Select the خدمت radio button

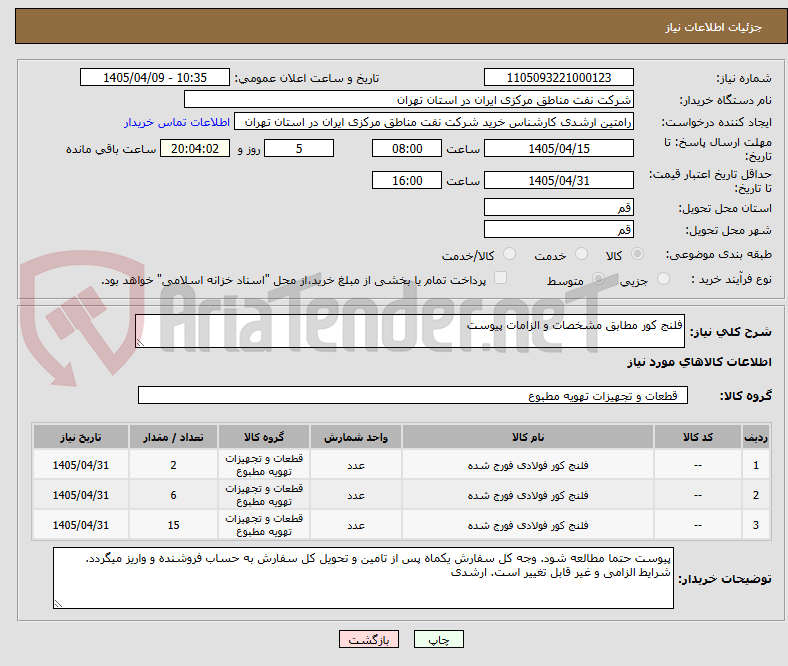581,254
